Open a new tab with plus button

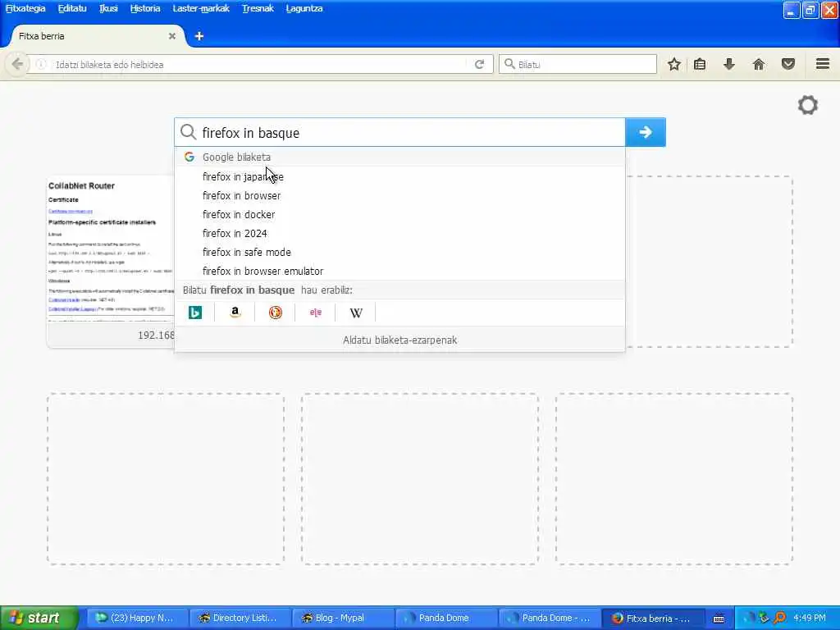click(199, 36)
